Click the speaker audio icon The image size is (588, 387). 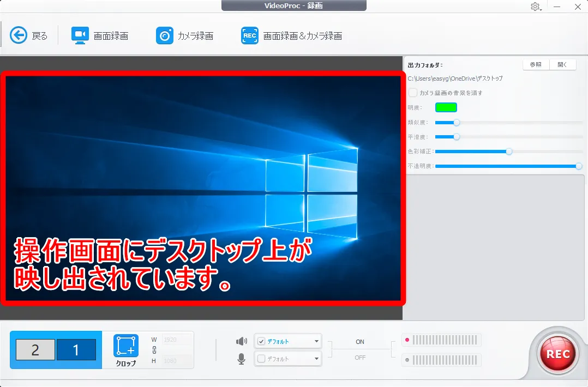tap(242, 341)
